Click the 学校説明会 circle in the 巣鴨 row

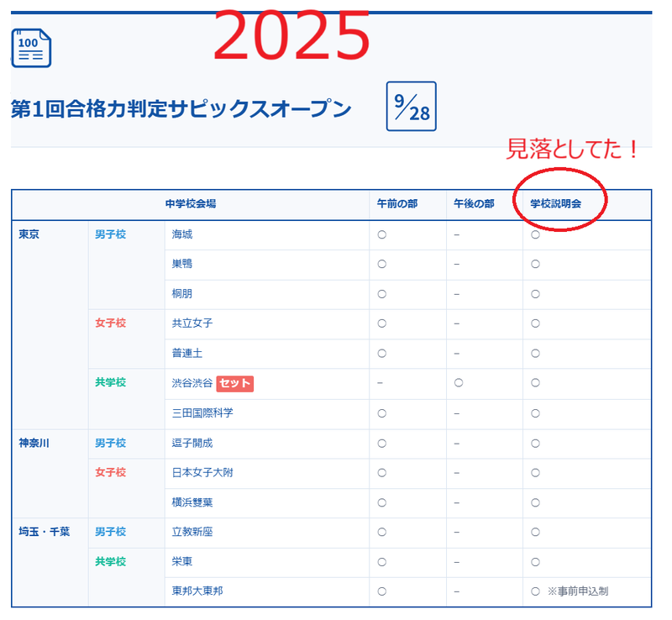click(x=535, y=264)
